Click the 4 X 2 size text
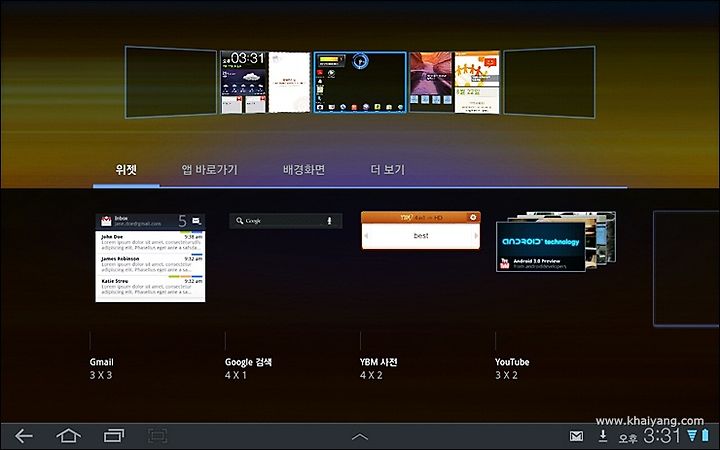Image resolution: width=720 pixels, height=450 pixels. 371,375
